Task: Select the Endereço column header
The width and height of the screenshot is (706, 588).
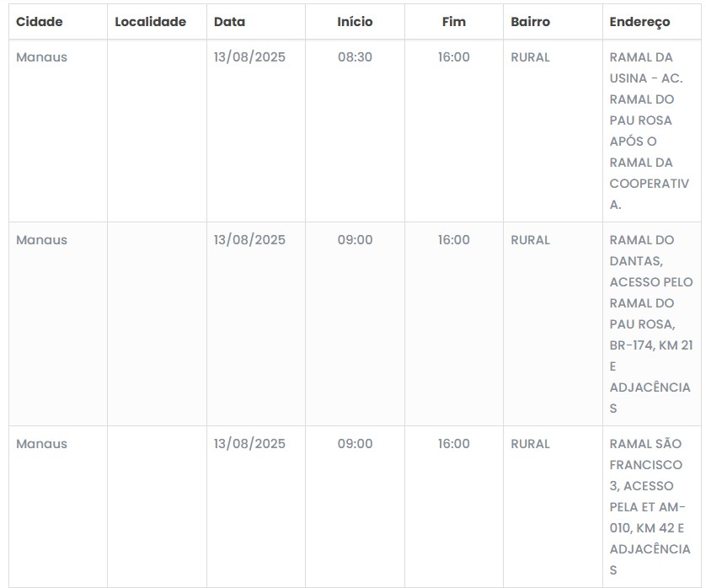Action: [639, 22]
